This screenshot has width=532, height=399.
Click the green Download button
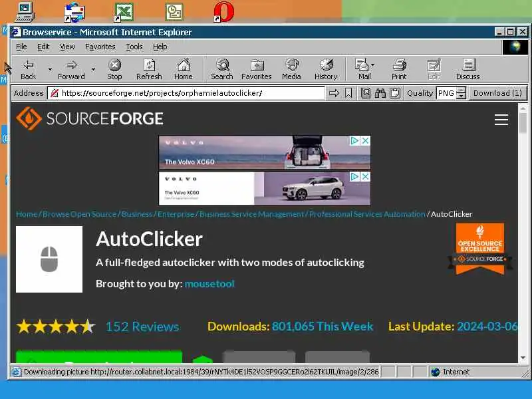click(x=98, y=356)
